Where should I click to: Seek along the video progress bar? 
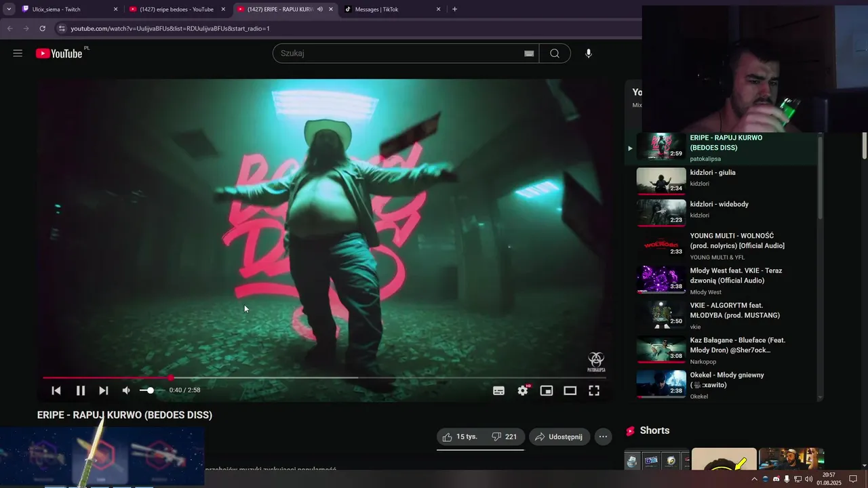[x=324, y=378]
